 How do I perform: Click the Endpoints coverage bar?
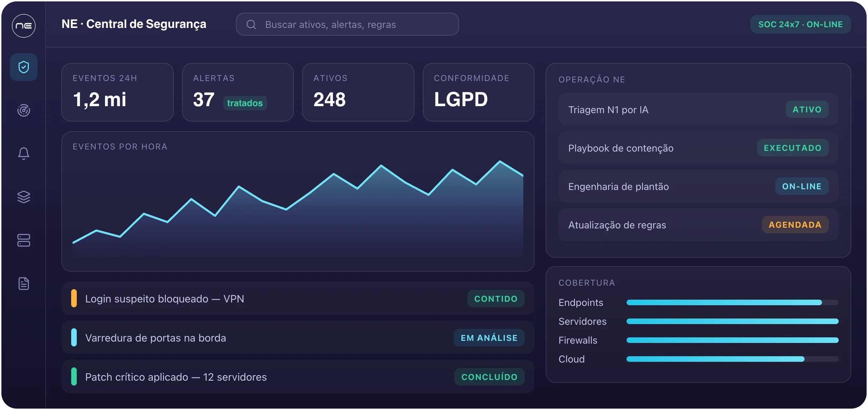(733, 302)
